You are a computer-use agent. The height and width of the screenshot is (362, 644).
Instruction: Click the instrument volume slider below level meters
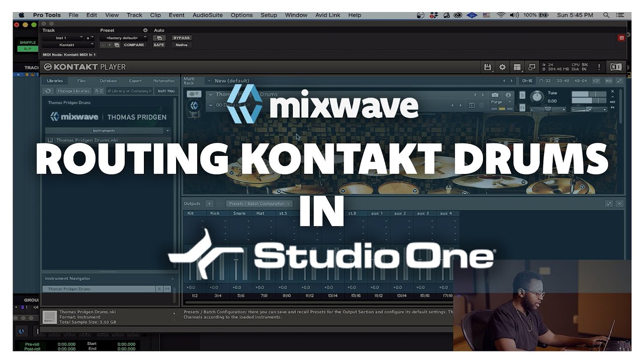coord(590,109)
